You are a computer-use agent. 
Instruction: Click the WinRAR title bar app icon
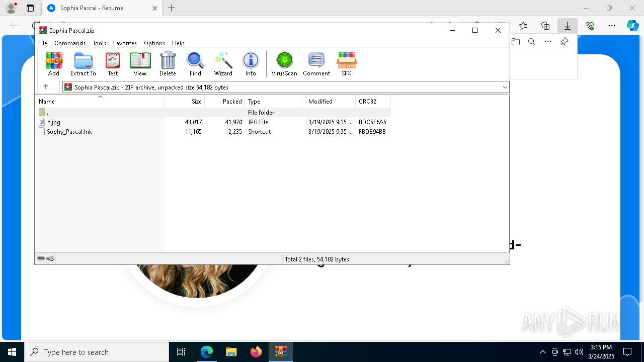point(43,30)
